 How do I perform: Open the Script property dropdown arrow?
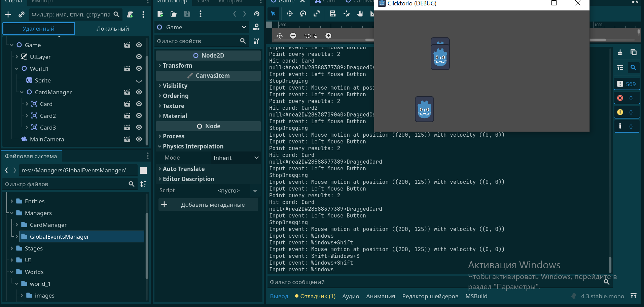(255, 191)
